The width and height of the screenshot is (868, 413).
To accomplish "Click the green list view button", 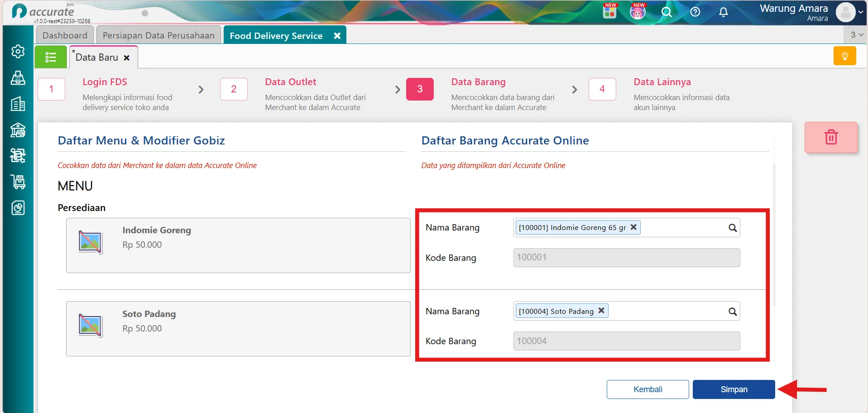I will coord(51,57).
